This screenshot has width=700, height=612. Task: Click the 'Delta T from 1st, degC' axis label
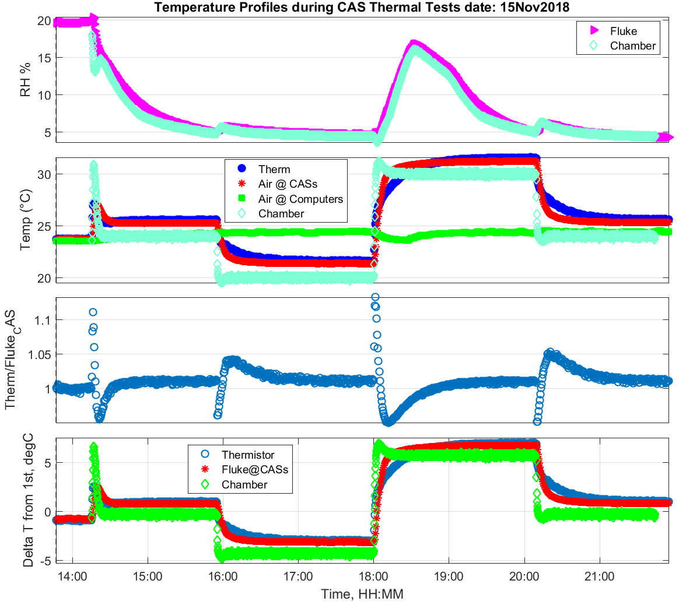[x=27, y=500]
